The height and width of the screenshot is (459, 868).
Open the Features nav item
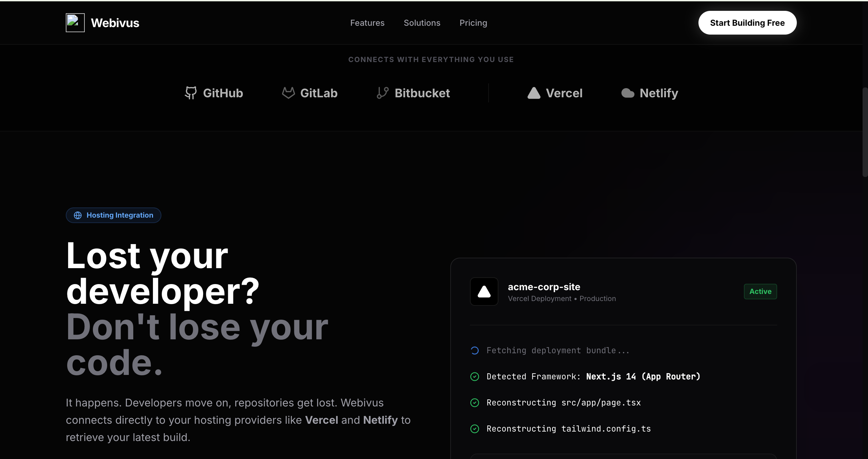click(367, 23)
